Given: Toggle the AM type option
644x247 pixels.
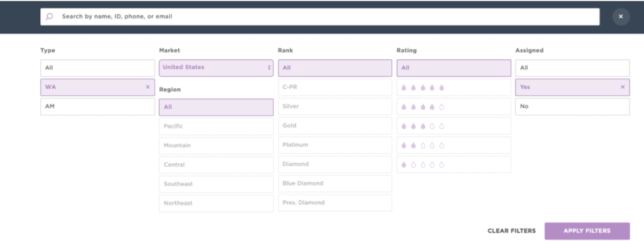Looking at the screenshot, I should point(97,106).
